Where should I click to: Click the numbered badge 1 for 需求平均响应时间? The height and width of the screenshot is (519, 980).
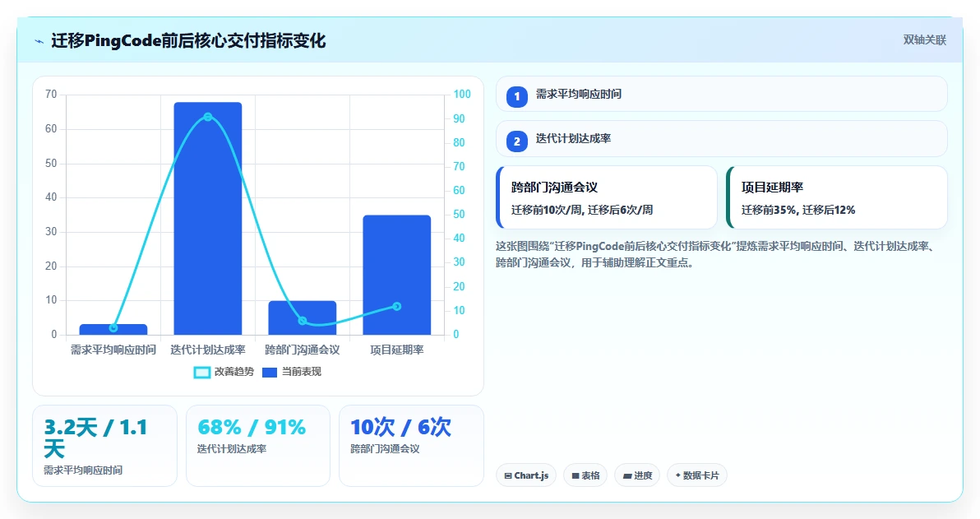click(517, 97)
